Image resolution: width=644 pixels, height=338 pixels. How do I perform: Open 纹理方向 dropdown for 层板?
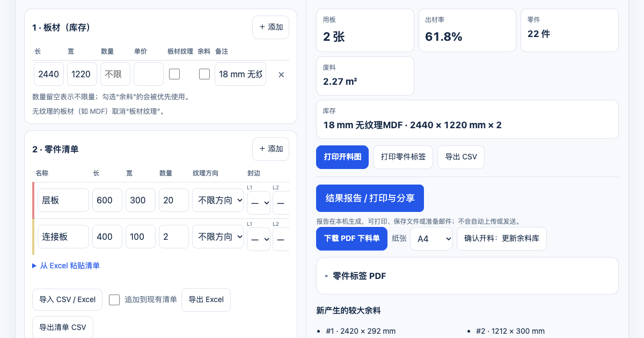tap(218, 200)
